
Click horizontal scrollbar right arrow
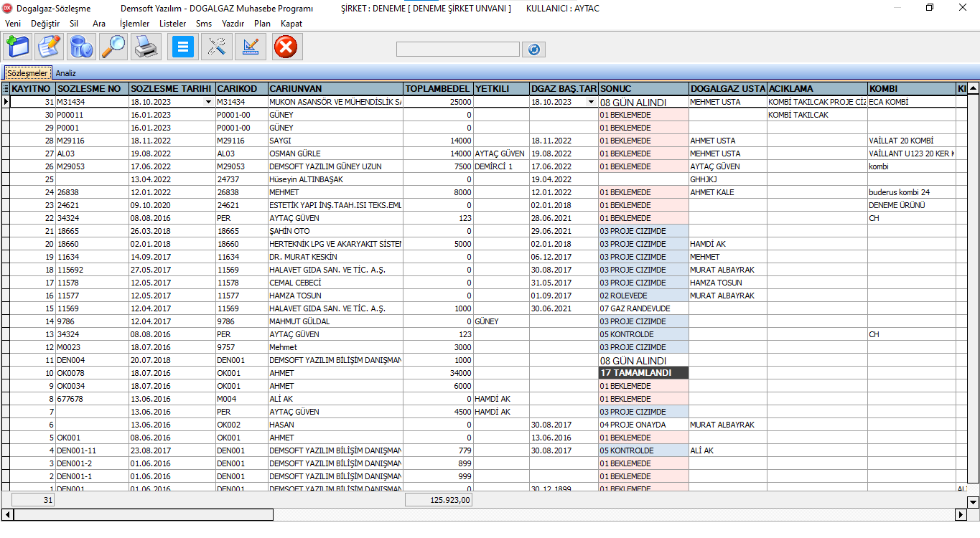(961, 514)
